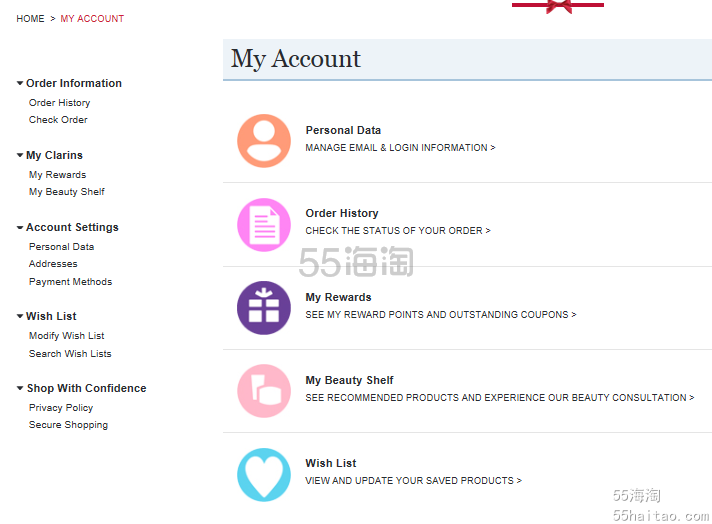Click the Order Information sidebar heading
Image resolution: width=712 pixels, height=524 pixels.
point(74,84)
